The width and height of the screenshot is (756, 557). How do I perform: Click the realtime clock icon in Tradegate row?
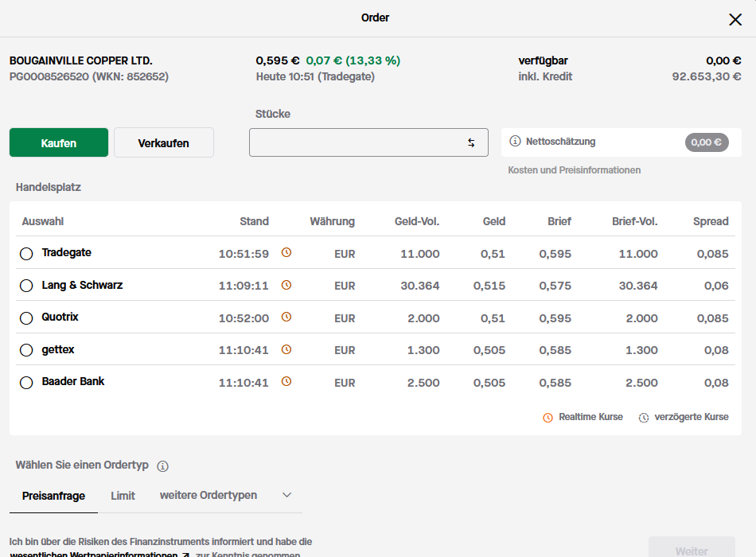tap(286, 253)
